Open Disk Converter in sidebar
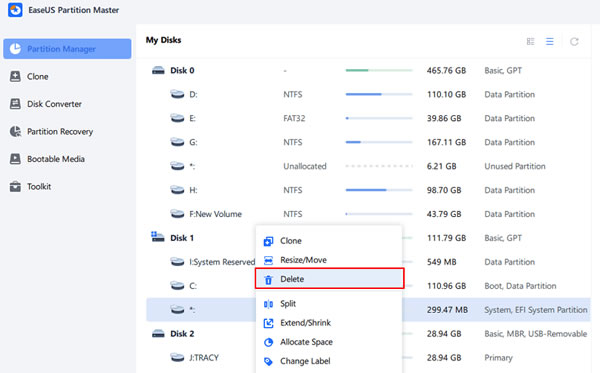 (x=67, y=104)
